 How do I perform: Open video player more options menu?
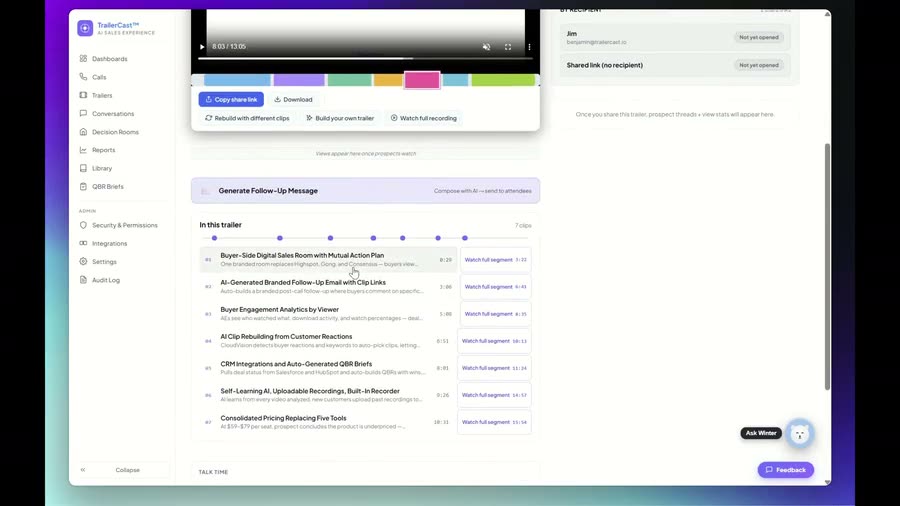529,47
